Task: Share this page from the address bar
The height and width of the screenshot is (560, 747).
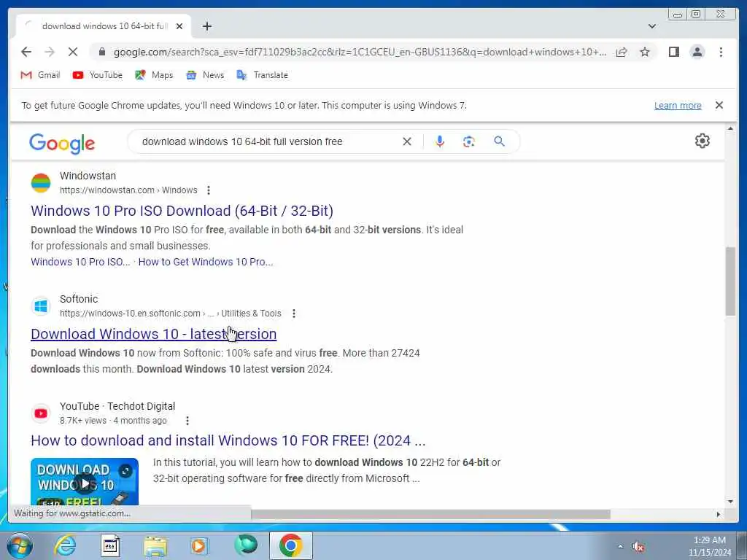Action: pos(622,52)
